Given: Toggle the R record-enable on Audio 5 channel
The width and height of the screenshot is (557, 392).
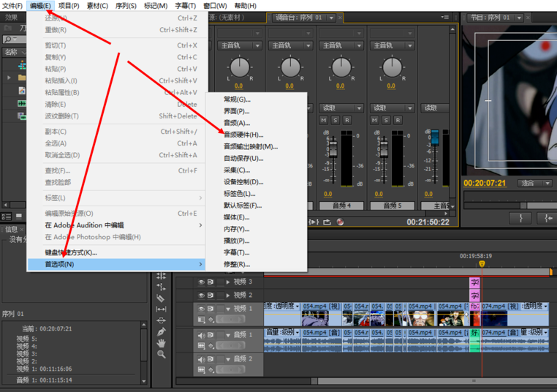Looking at the screenshot, I should point(398,120).
